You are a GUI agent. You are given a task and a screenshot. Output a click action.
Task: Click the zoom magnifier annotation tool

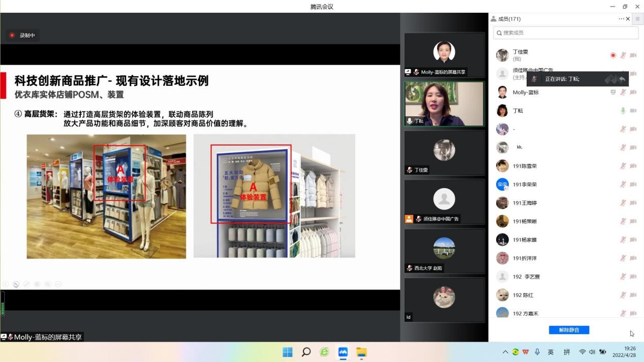pyautogui.click(x=48, y=284)
